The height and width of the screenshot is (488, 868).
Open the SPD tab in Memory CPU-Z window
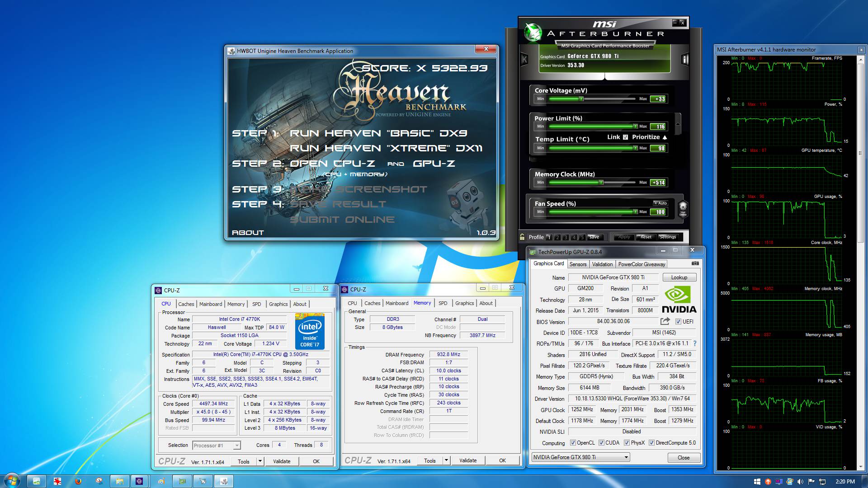pos(443,303)
